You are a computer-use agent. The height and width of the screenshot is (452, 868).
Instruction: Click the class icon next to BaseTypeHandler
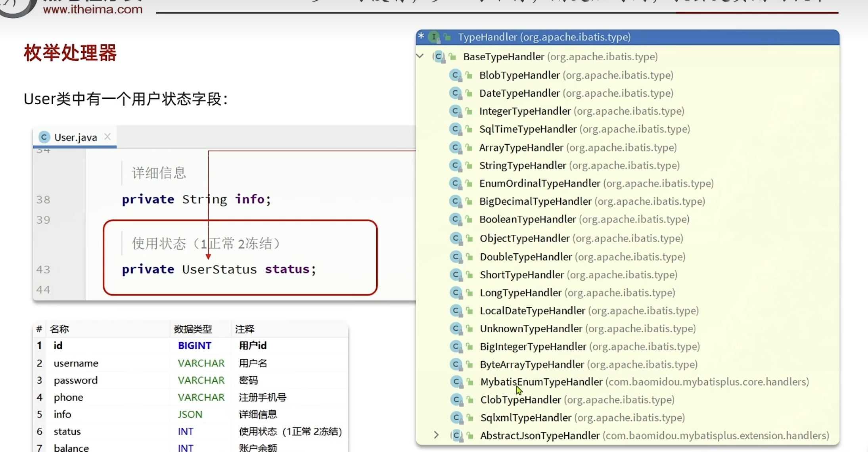click(439, 57)
